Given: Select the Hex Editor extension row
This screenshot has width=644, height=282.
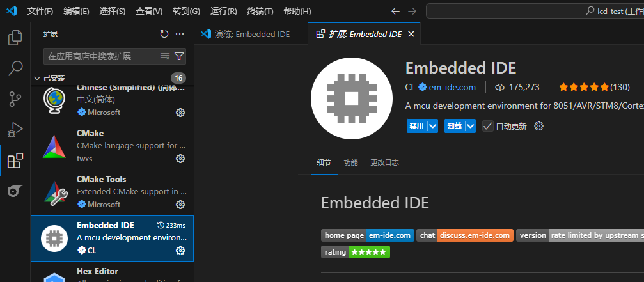Looking at the screenshot, I should (x=112, y=272).
